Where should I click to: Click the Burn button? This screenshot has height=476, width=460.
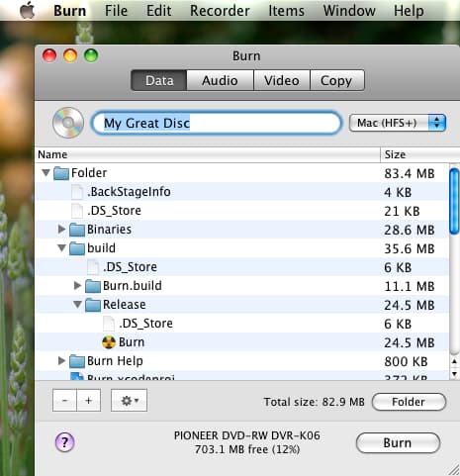(x=398, y=442)
